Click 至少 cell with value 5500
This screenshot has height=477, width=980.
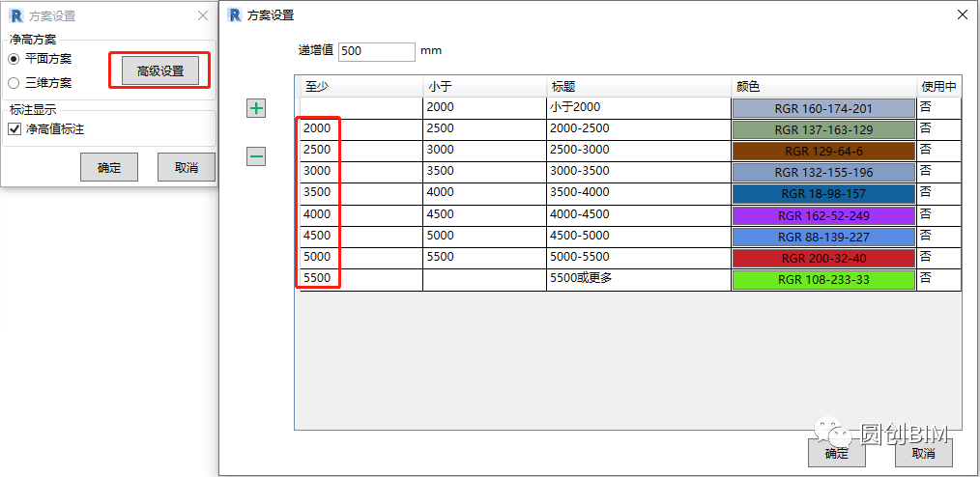pyautogui.click(x=361, y=280)
